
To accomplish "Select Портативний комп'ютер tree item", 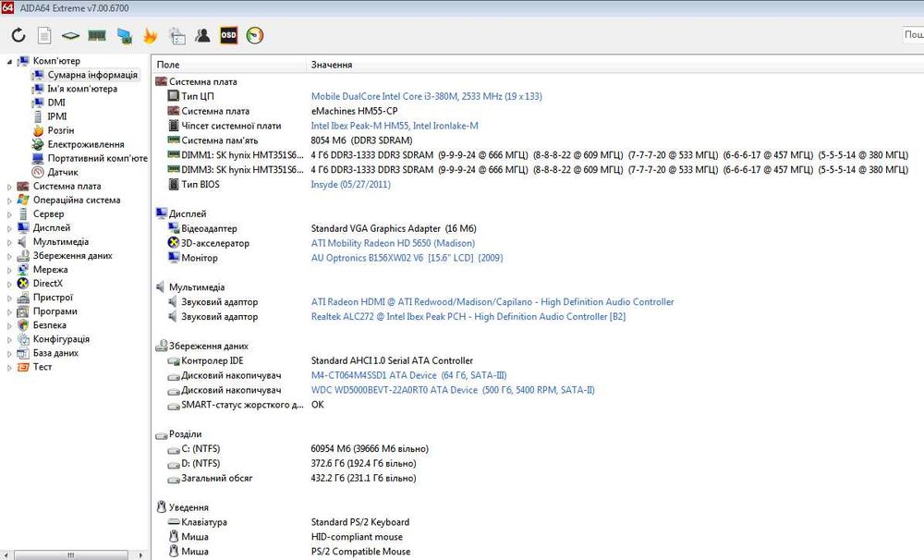I will coord(97,158).
